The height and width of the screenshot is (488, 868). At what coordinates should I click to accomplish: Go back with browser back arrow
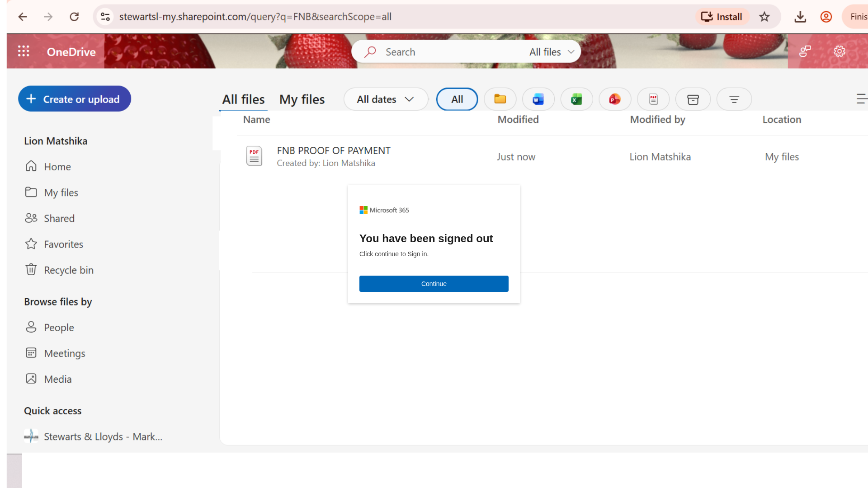coord(23,17)
